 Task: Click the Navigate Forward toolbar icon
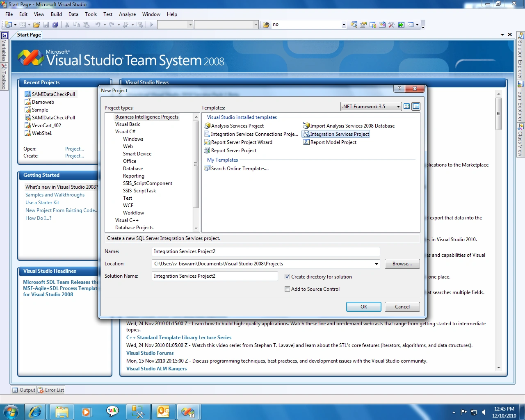tap(140, 25)
